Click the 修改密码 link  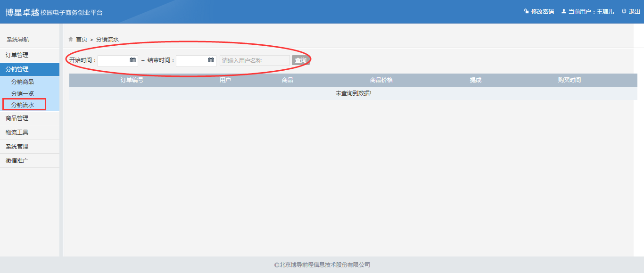(542, 12)
